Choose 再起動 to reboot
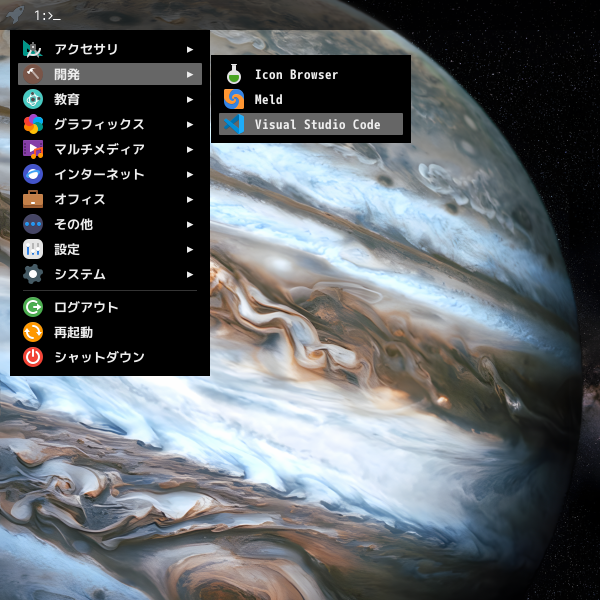This screenshot has width=600, height=600. pos(110,332)
